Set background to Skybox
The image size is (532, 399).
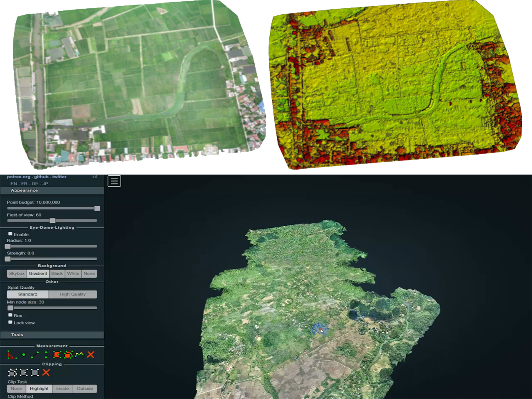pyautogui.click(x=17, y=273)
